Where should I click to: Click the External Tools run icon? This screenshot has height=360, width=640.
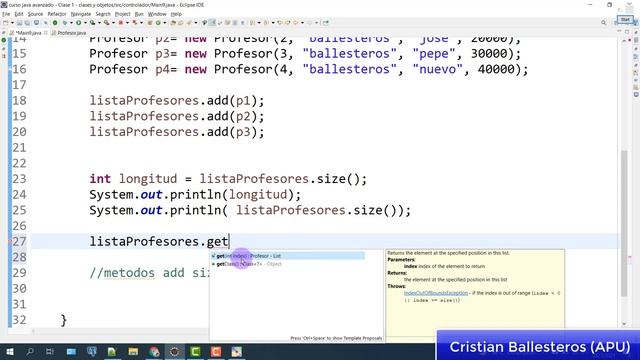106,23
